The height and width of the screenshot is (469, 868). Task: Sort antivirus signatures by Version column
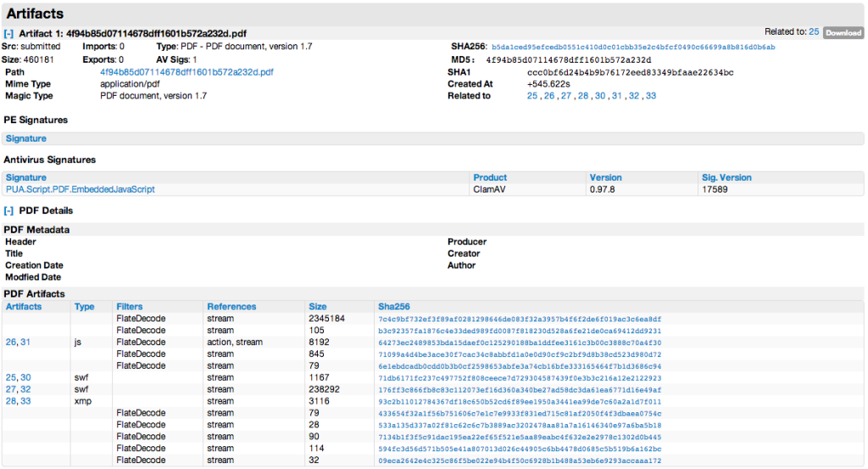coord(605,177)
